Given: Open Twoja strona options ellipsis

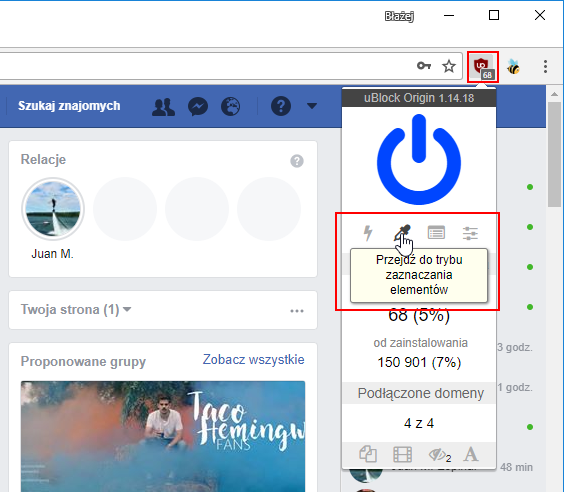Looking at the screenshot, I should pyautogui.click(x=297, y=311).
